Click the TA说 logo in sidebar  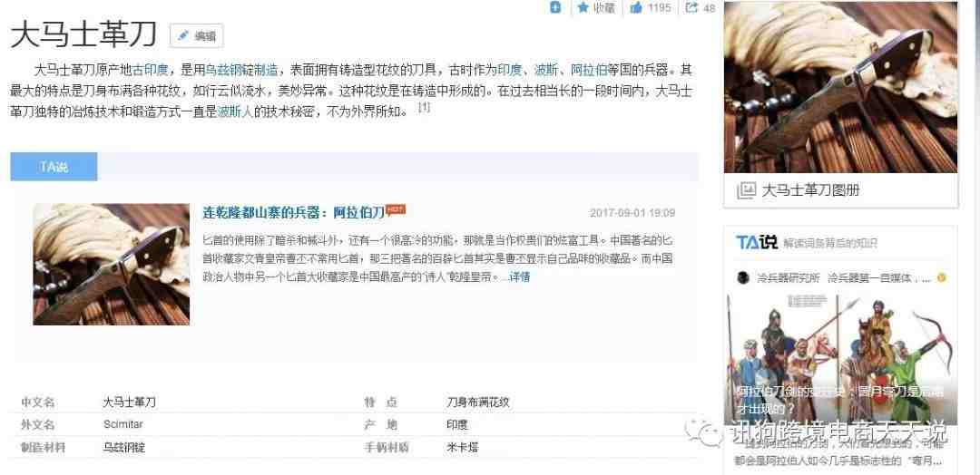tap(756, 242)
